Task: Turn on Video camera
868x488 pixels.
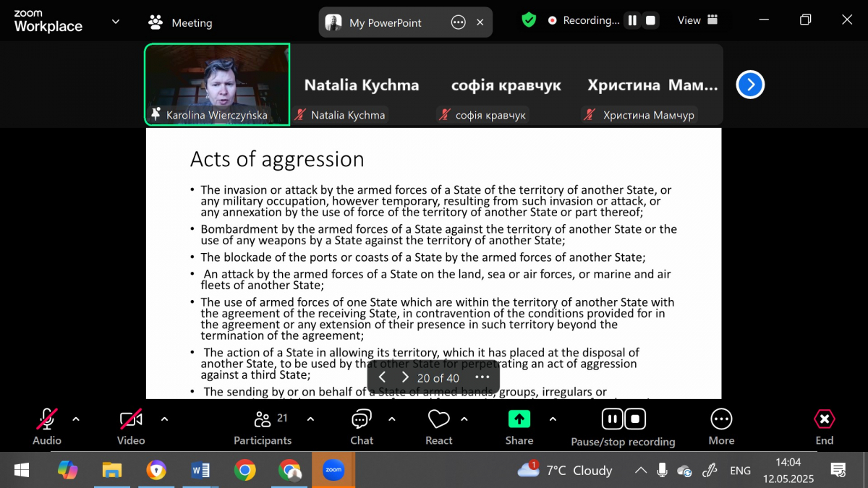Action: point(131,419)
